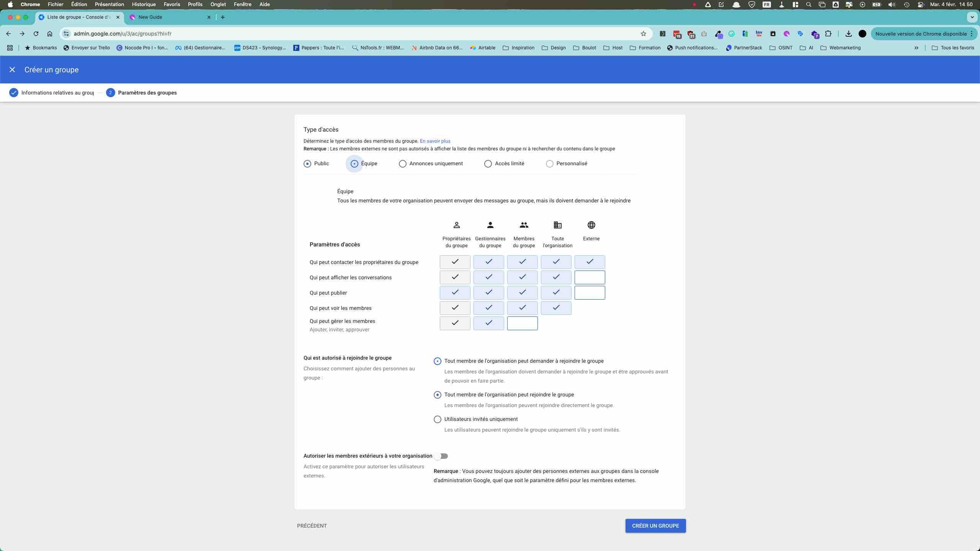Click the completed step checkmark for Informations relatives
This screenshot has width=980, height=551.
[13, 92]
